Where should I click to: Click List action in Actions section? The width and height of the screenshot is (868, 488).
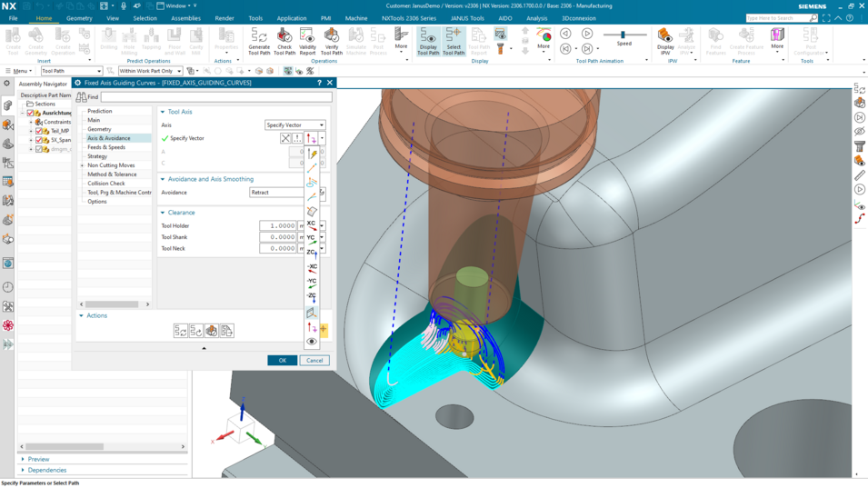pos(227,331)
